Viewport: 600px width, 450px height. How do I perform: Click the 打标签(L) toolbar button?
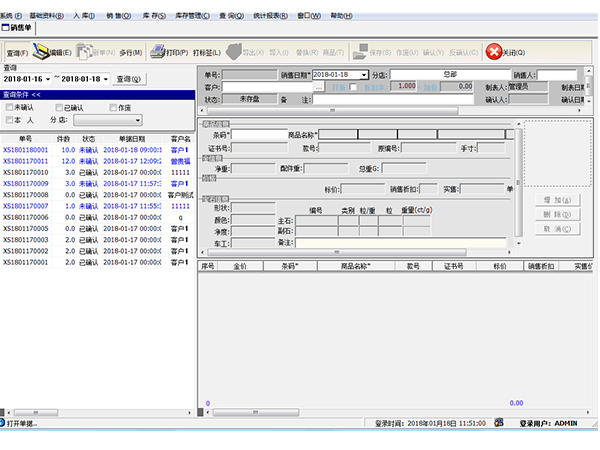(x=207, y=53)
